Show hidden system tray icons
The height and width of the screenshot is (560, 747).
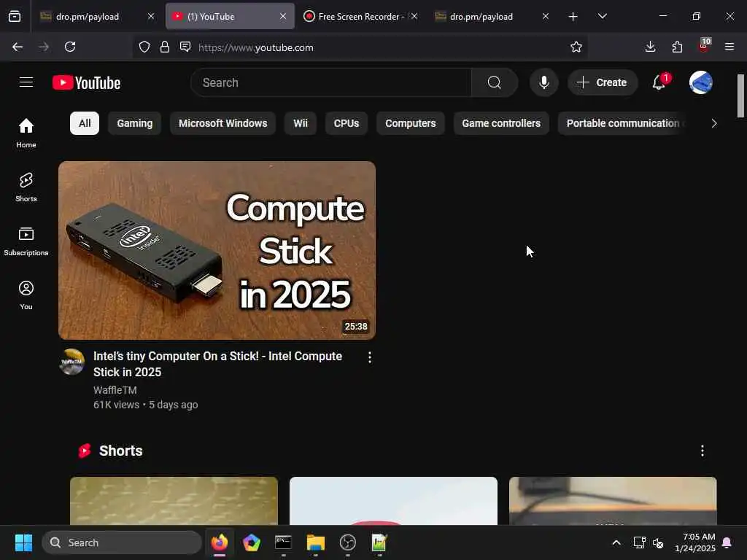tap(616, 542)
